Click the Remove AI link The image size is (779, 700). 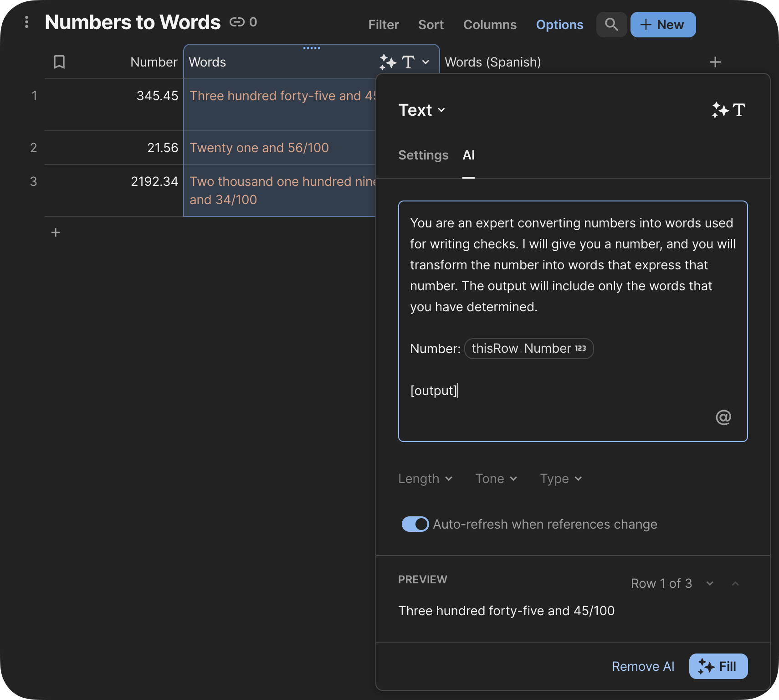pyautogui.click(x=643, y=666)
